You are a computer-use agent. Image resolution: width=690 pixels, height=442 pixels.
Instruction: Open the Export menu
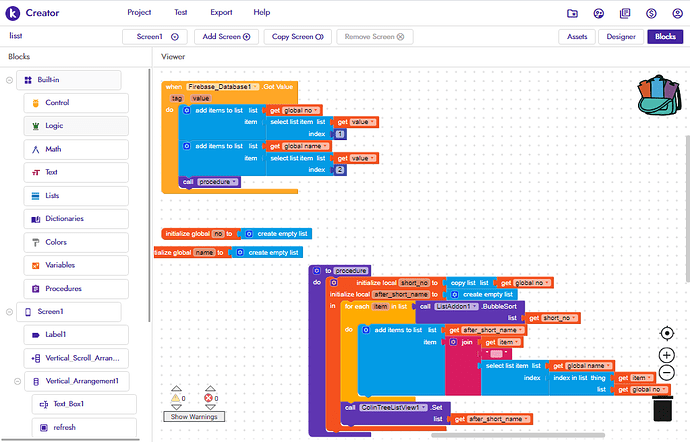221,12
